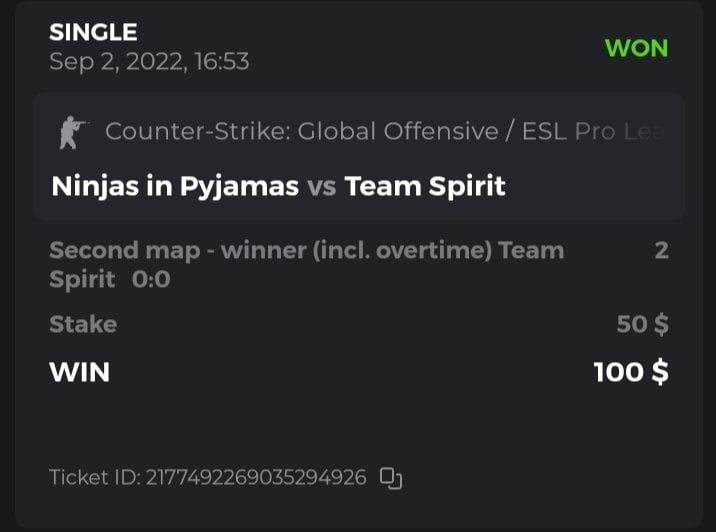Image resolution: width=716 pixels, height=532 pixels.
Task: Open Ninjas in Pyjamas team name
Action: 175,186
